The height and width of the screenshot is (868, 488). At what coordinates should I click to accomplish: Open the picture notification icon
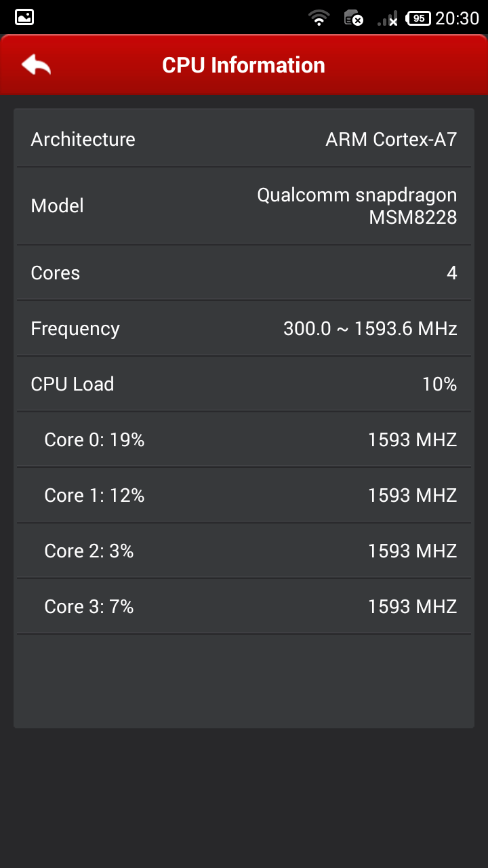click(24, 18)
